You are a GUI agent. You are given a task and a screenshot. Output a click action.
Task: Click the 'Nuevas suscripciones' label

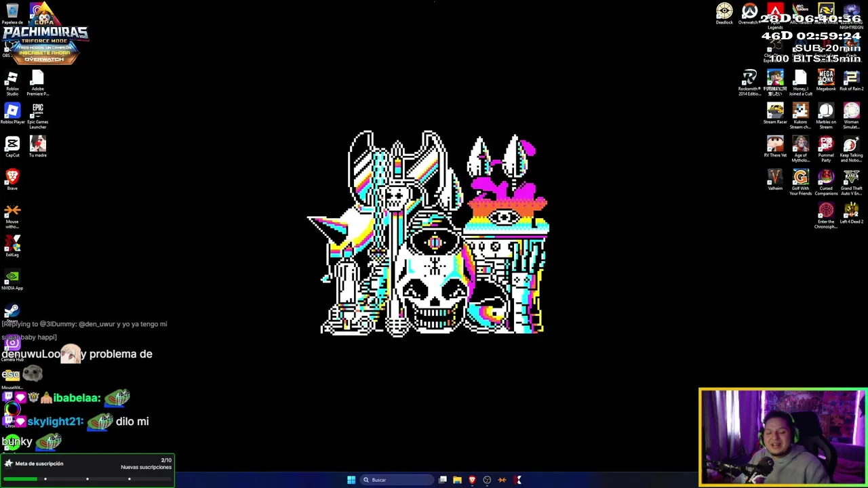click(146, 467)
